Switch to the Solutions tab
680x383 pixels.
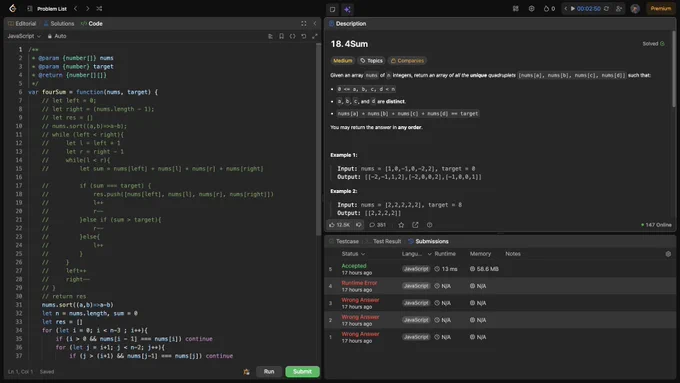point(59,24)
